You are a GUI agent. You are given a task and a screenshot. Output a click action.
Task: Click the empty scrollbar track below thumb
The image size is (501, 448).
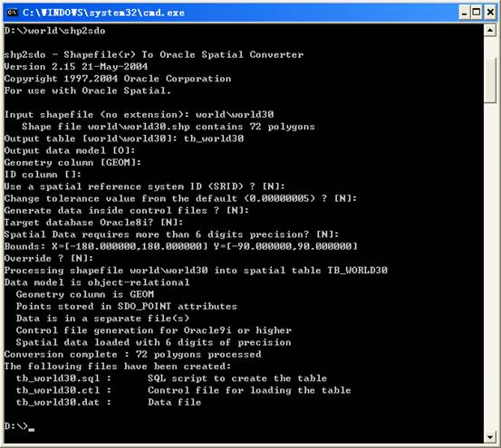point(490,267)
